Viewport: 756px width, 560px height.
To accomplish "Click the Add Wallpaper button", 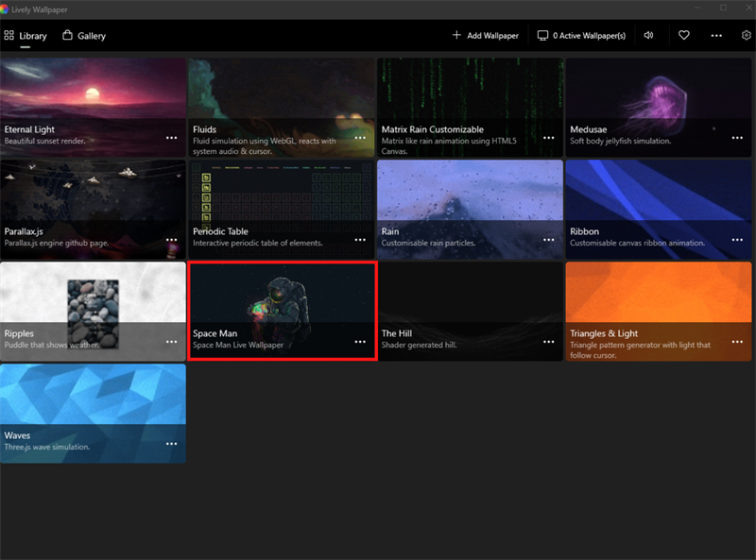I will point(485,35).
